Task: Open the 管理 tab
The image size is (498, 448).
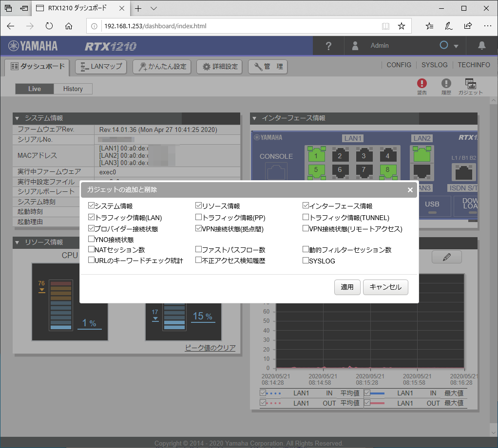Action: (x=268, y=67)
